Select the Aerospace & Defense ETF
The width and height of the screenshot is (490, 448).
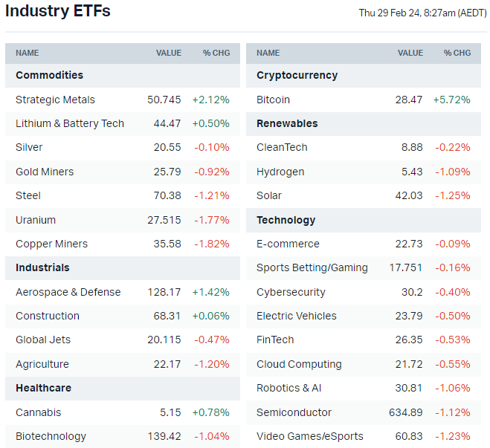pyautogui.click(x=68, y=292)
